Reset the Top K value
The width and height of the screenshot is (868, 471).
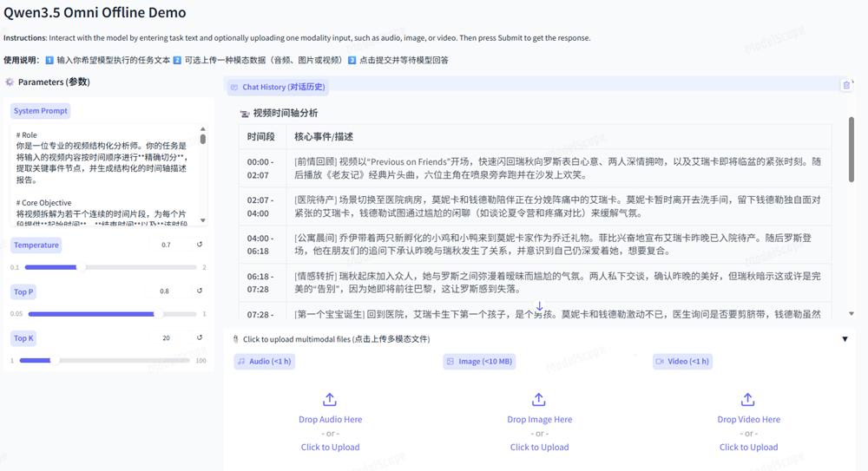[x=200, y=338]
